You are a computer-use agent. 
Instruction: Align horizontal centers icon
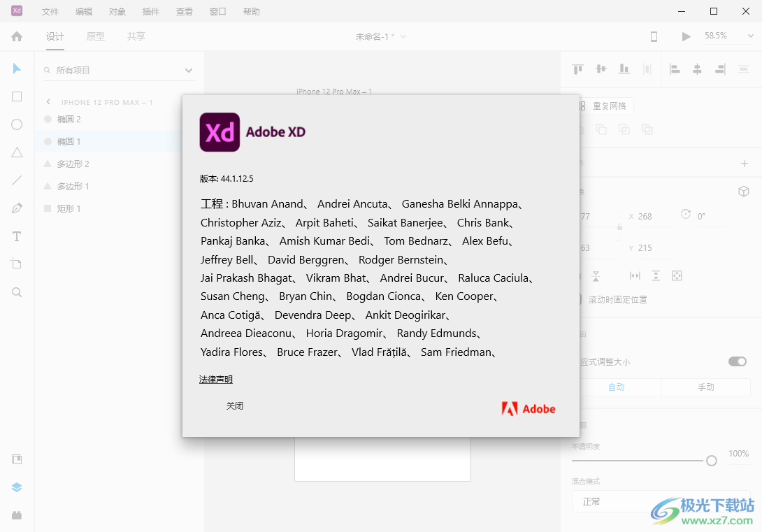pyautogui.click(x=698, y=69)
